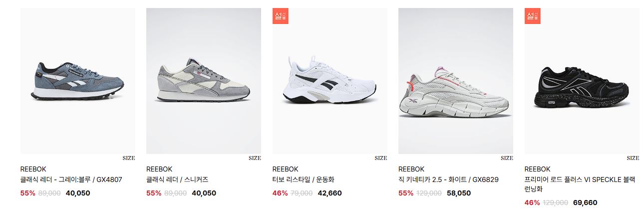Screen dimensions: 644x212
Task: Open the blue-gray Classic Leather GX4807 shoe image
Action: coord(78,81)
